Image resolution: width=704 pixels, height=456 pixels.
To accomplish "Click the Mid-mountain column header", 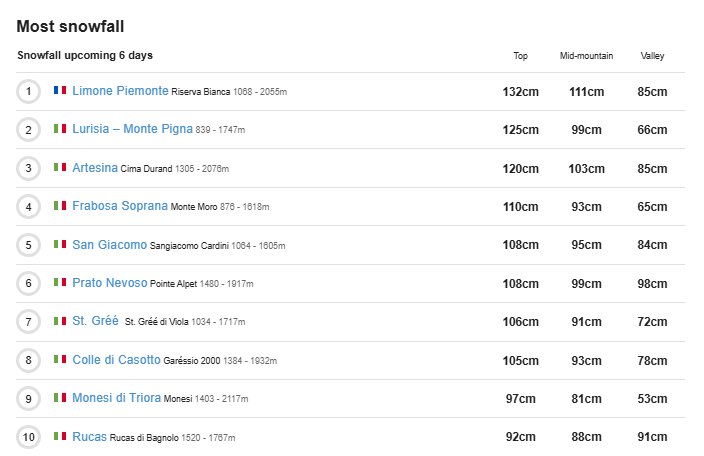I will click(x=586, y=56).
